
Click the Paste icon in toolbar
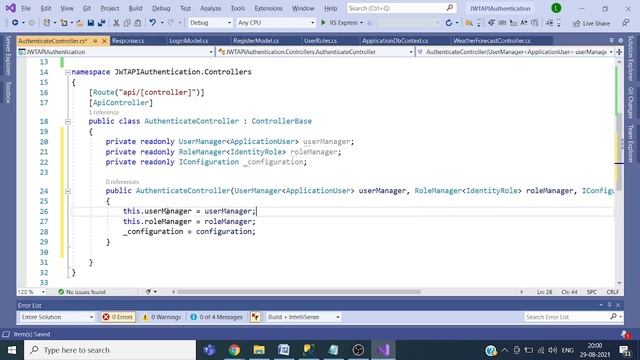pyautogui.click(x=138, y=23)
